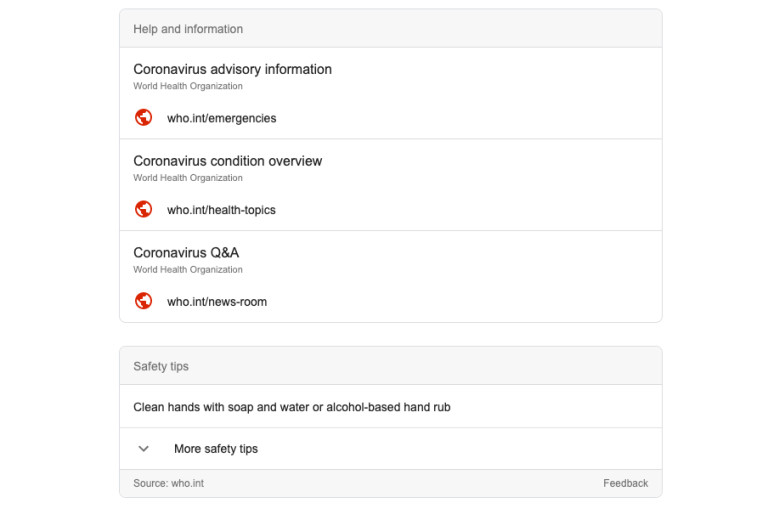The image size is (768, 514).
Task: Send feedback via the Feedback link
Action: pyautogui.click(x=625, y=483)
